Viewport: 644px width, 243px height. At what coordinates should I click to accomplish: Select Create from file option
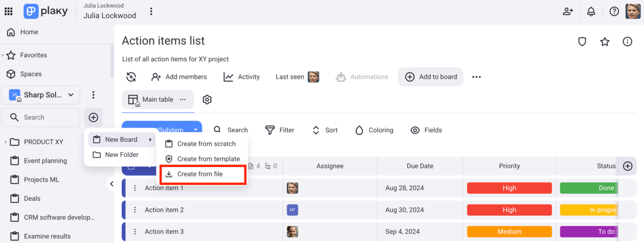click(200, 174)
